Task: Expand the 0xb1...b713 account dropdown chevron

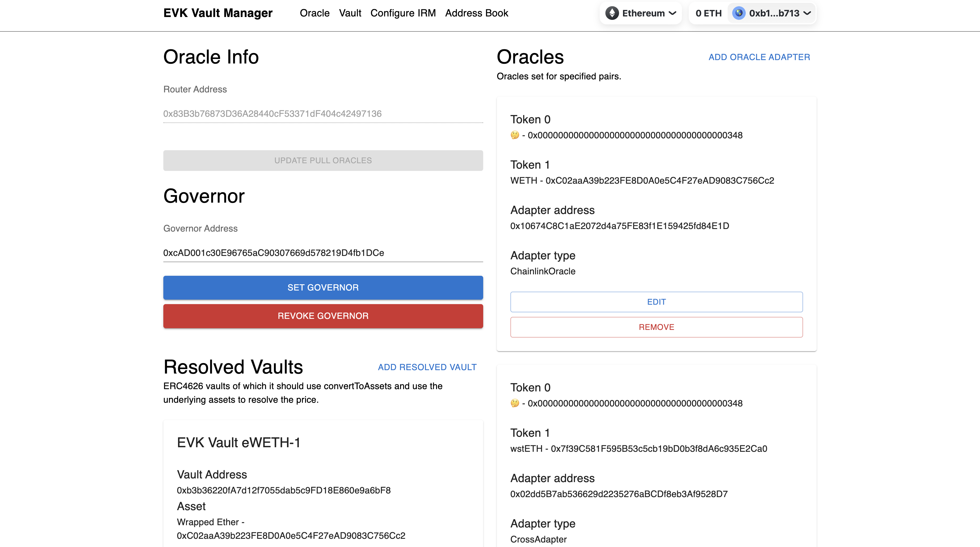Action: 807,13
